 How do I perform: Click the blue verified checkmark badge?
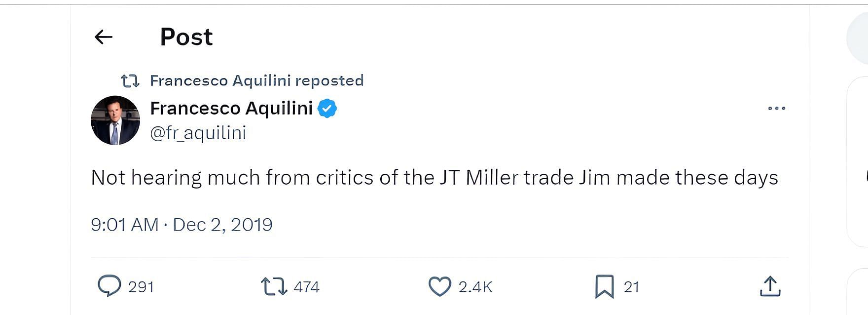(327, 108)
